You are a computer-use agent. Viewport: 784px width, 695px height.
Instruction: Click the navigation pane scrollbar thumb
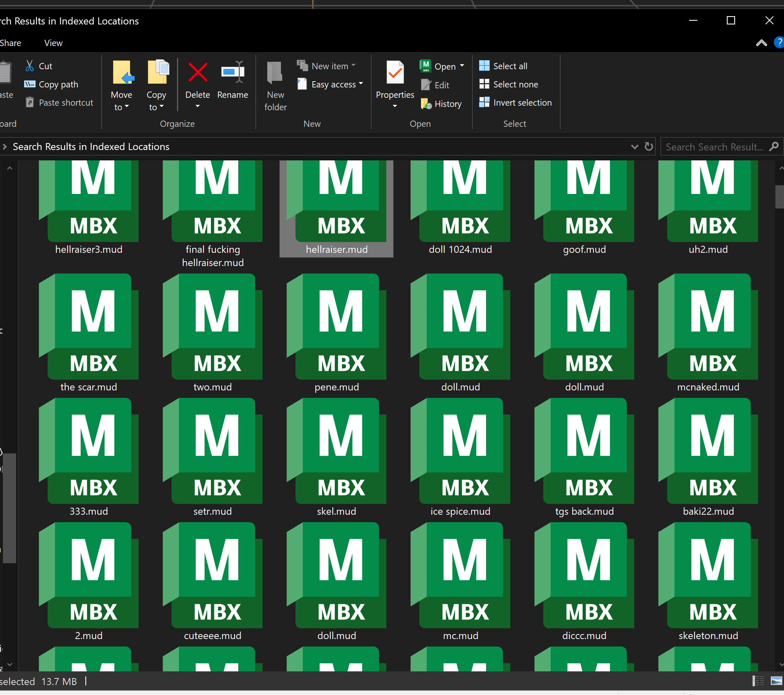point(10,508)
